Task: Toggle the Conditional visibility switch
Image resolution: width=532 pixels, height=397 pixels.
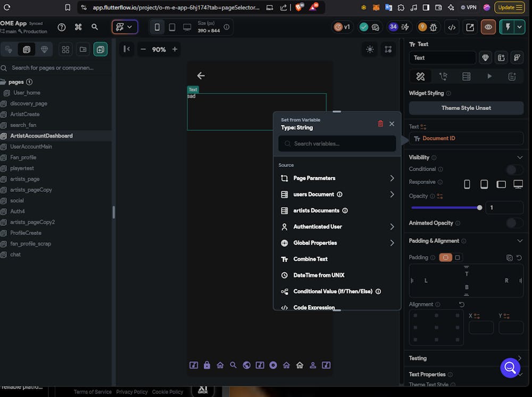Action: (x=514, y=170)
